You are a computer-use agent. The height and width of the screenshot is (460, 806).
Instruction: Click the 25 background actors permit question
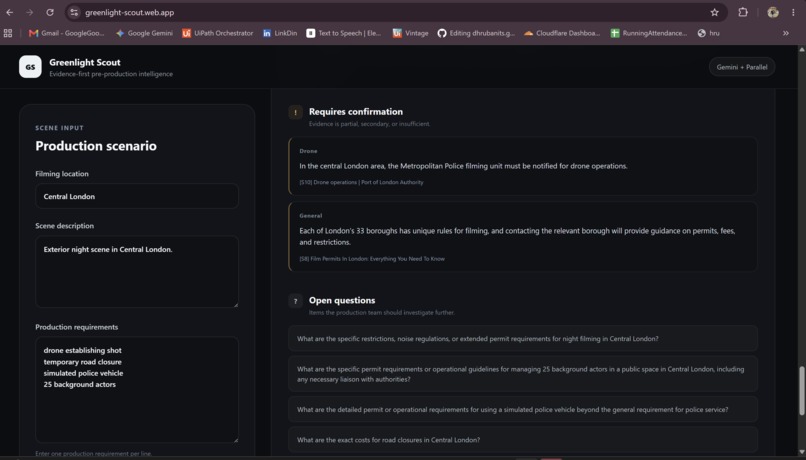523,374
